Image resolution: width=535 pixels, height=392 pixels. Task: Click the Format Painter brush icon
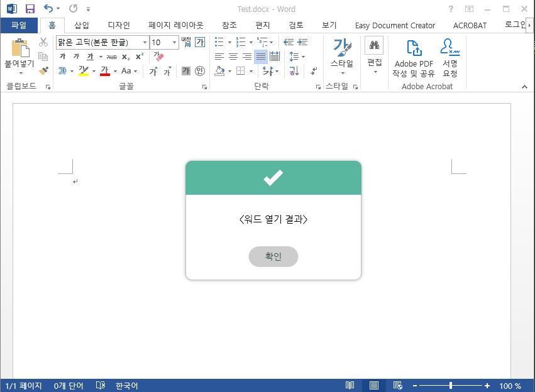[x=43, y=71]
